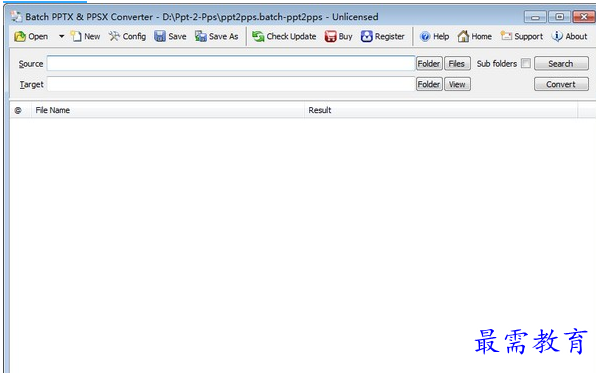Screen dimensions: 596x373
Task: Click the @ column header
Action: [x=21, y=110]
